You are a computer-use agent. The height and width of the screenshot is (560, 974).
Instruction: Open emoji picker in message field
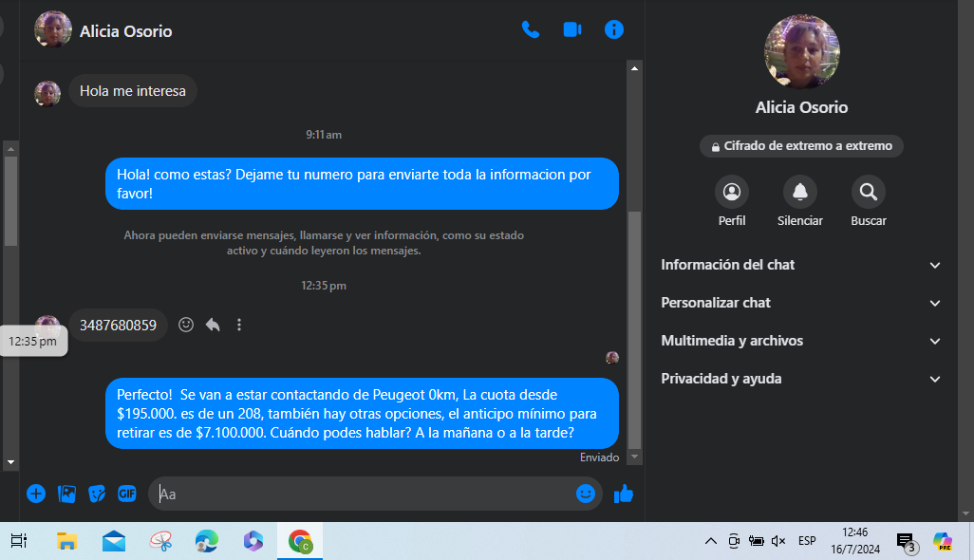(586, 494)
